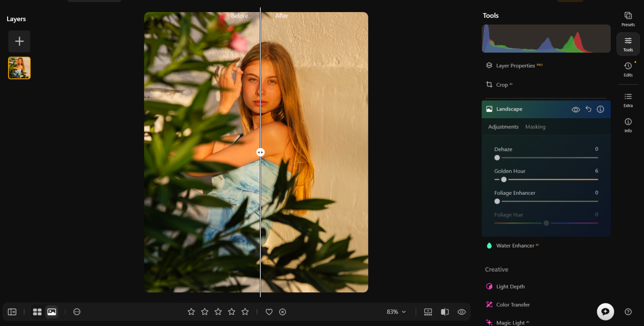This screenshot has height=326, width=644.
Task: Click the Foliage Enhancer value 0
Action: point(597,193)
